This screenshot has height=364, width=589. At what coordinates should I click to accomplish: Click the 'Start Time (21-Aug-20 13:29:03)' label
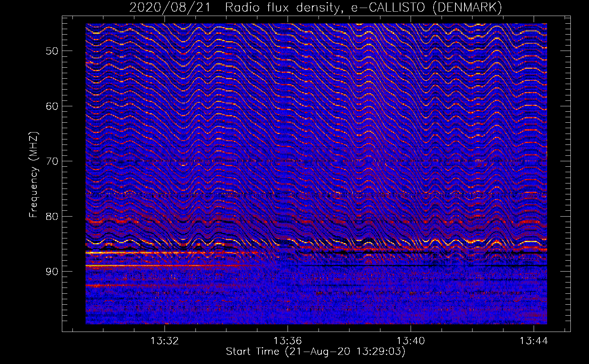316,352
